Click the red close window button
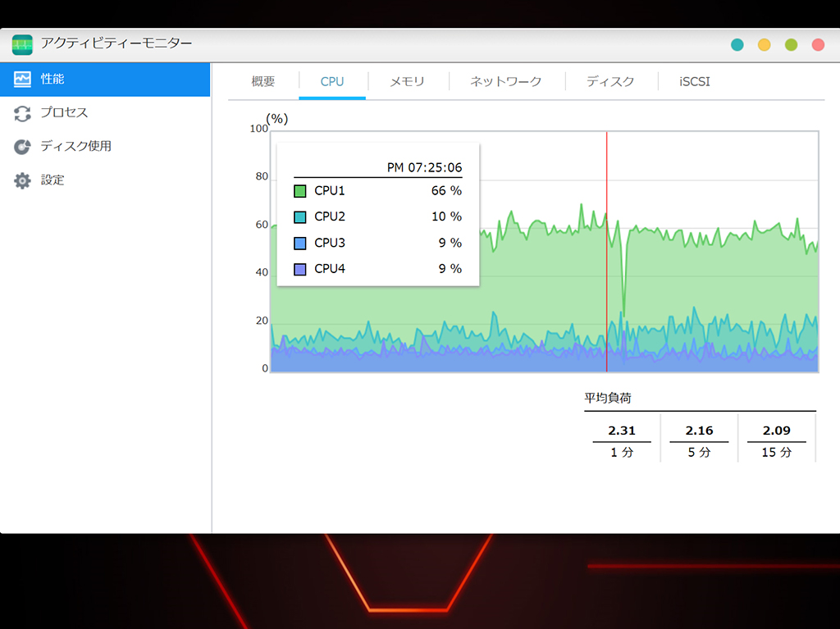The width and height of the screenshot is (840, 629). (x=818, y=45)
